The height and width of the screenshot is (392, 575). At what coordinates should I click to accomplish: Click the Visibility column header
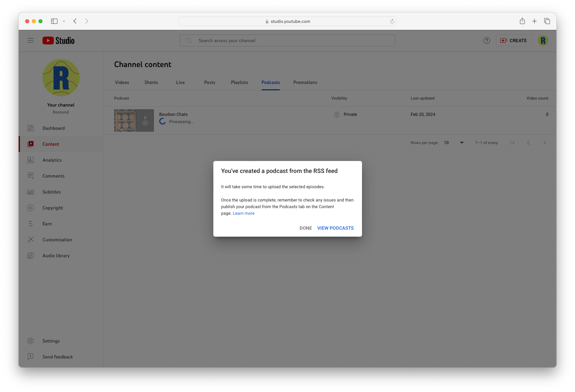click(339, 98)
